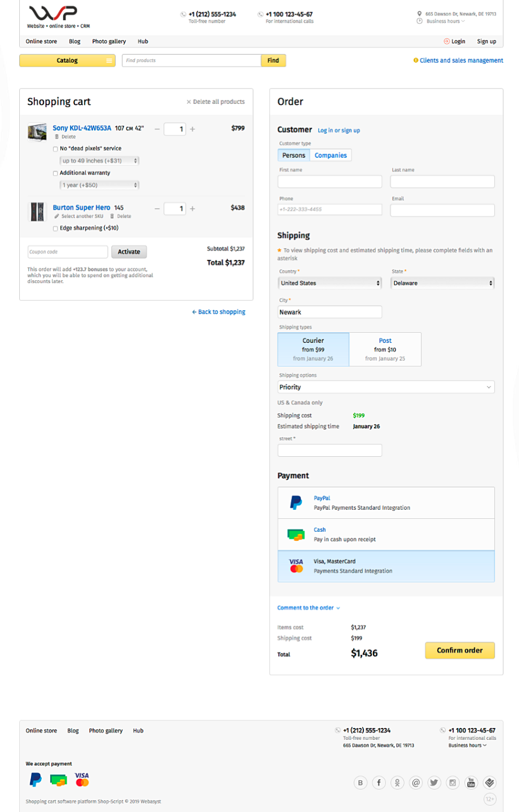Click the Coupon code input field
Image resolution: width=519 pixels, height=812 pixels.
tap(68, 252)
